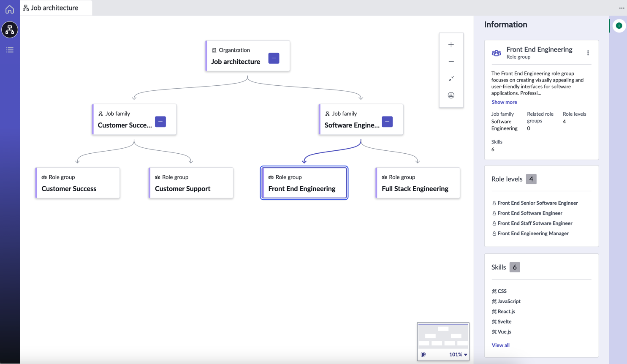Open the home icon in sidebar

[10, 9]
